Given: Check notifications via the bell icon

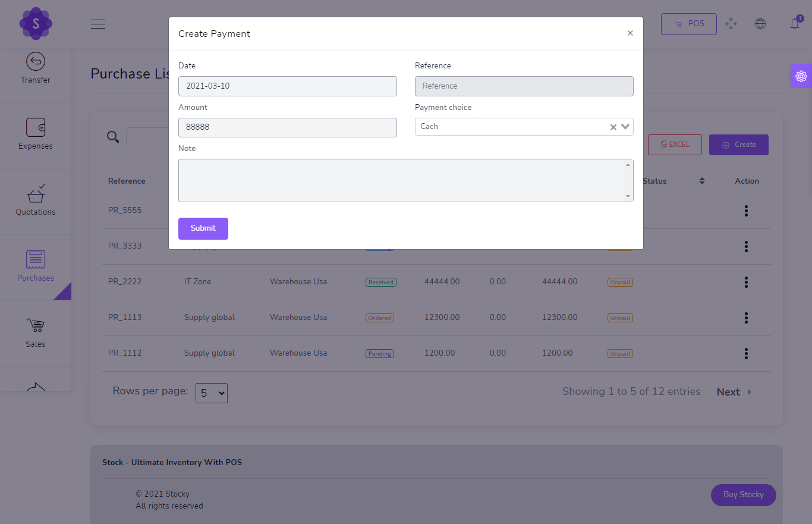Looking at the screenshot, I should pos(794,24).
